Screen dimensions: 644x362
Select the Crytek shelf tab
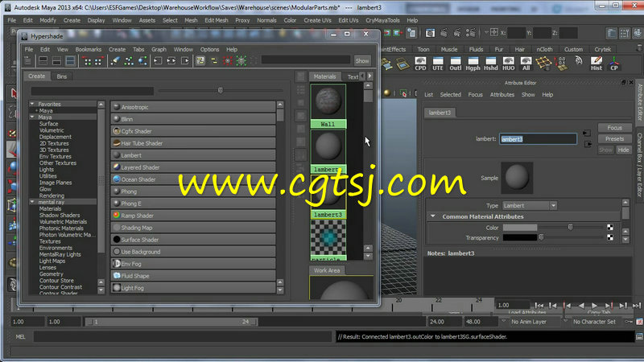point(602,49)
